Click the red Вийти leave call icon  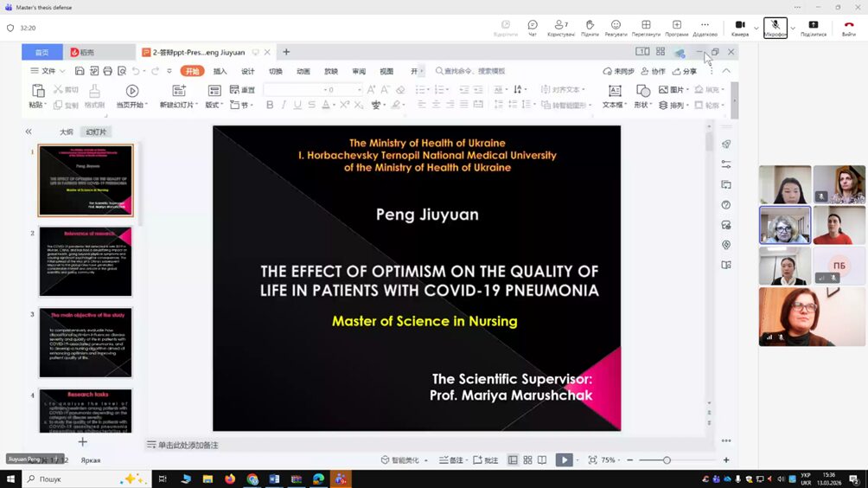click(x=849, y=25)
